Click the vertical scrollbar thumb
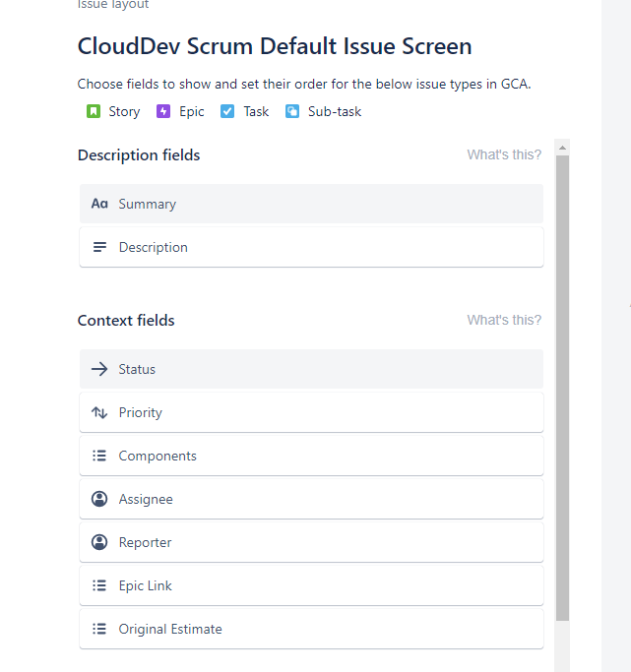 coord(562,388)
